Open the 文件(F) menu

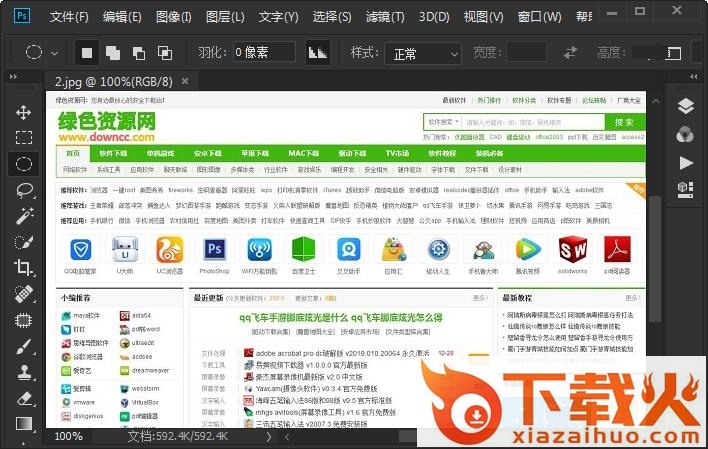coord(69,17)
